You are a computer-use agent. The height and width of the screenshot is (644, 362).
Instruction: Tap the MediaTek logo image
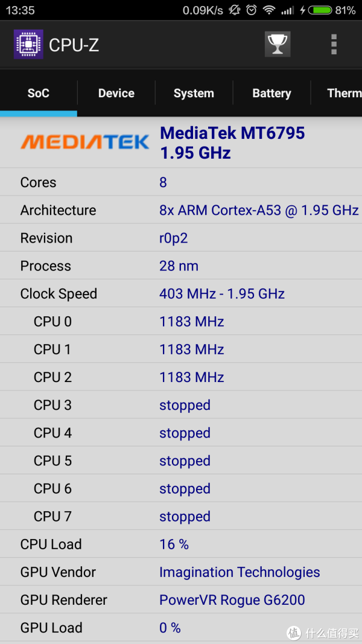pos(84,142)
